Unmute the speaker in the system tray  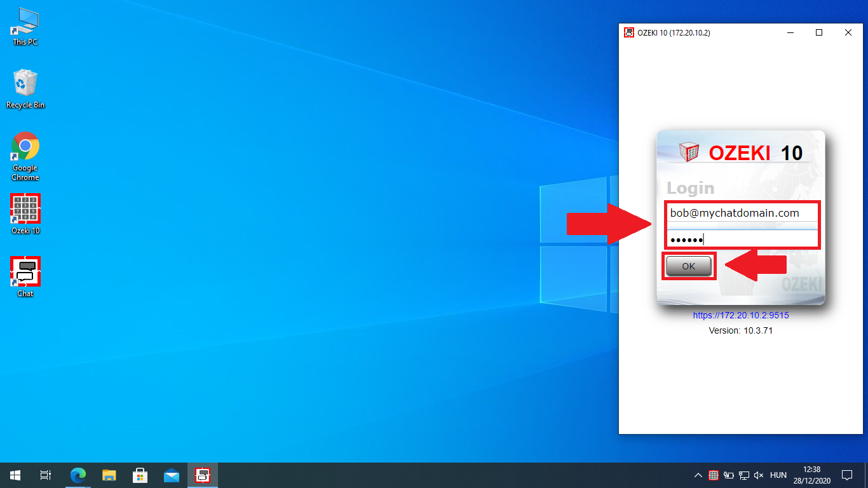(759, 475)
